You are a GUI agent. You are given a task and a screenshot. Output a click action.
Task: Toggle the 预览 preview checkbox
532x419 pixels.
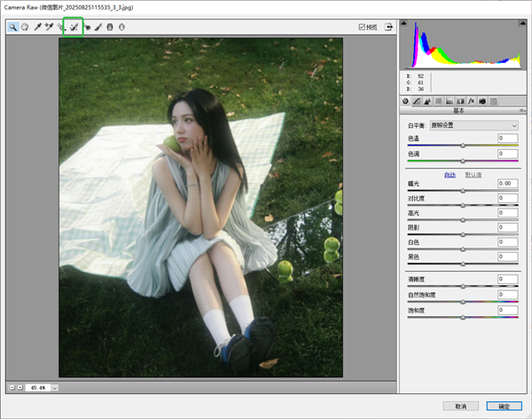(x=362, y=28)
